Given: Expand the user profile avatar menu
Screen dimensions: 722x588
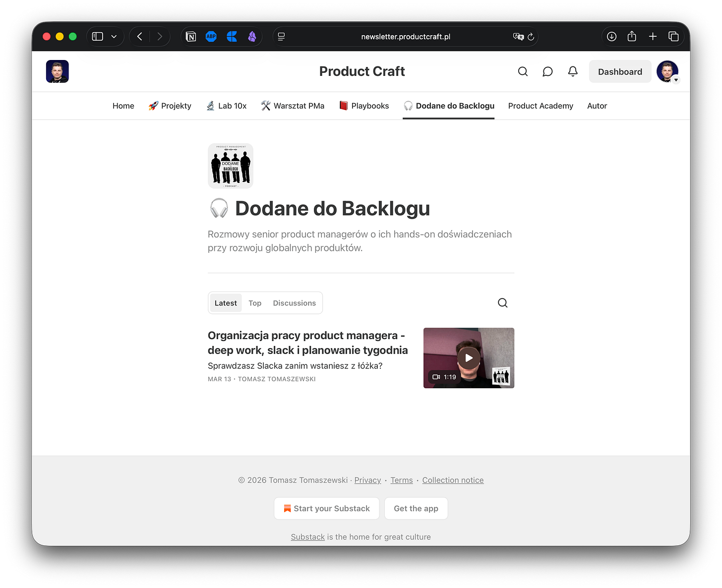Looking at the screenshot, I should [667, 72].
